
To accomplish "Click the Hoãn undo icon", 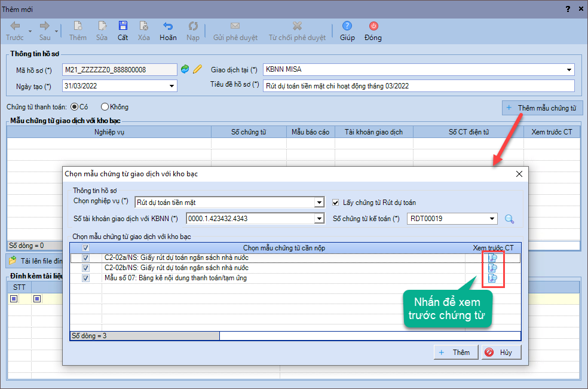I will [x=168, y=26].
